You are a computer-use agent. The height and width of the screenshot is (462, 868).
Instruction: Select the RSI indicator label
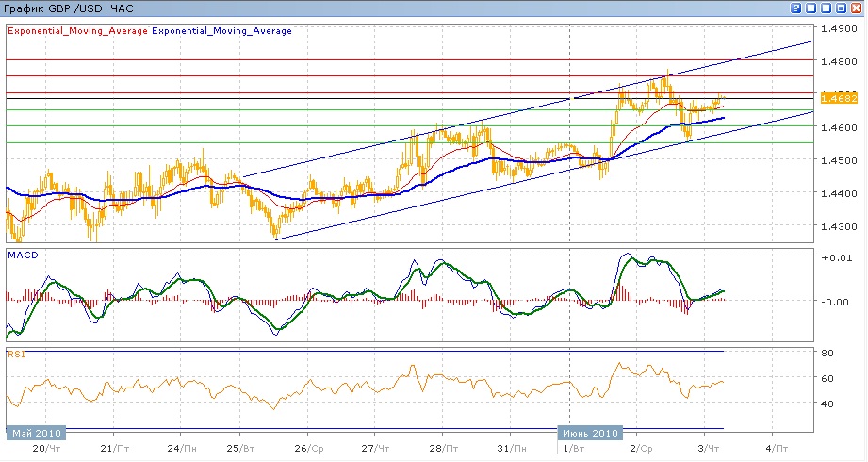click(x=17, y=354)
